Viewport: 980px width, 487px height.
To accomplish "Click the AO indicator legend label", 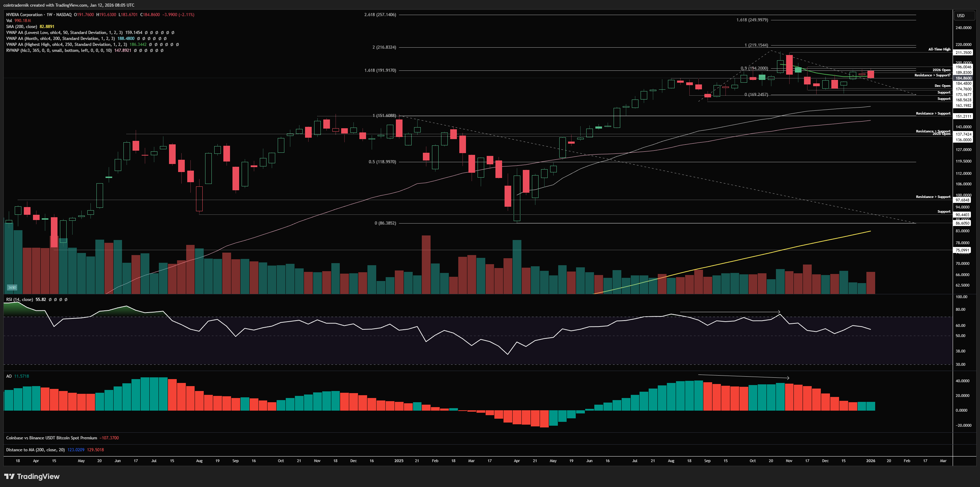I will (9, 376).
